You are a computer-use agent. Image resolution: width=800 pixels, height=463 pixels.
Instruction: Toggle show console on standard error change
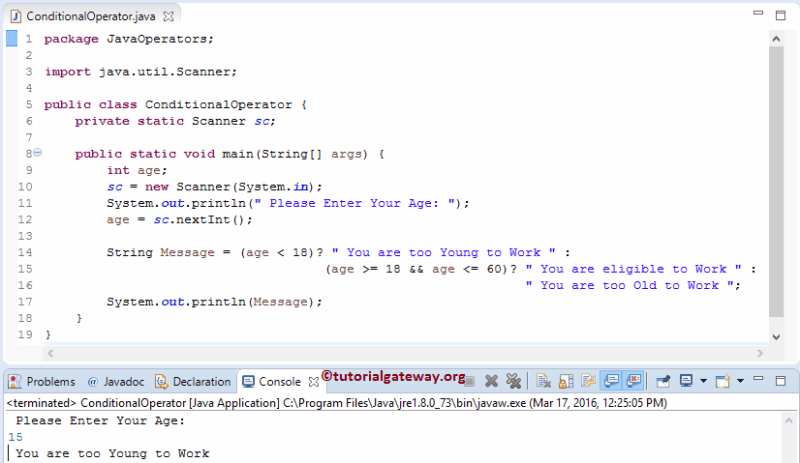(634, 381)
